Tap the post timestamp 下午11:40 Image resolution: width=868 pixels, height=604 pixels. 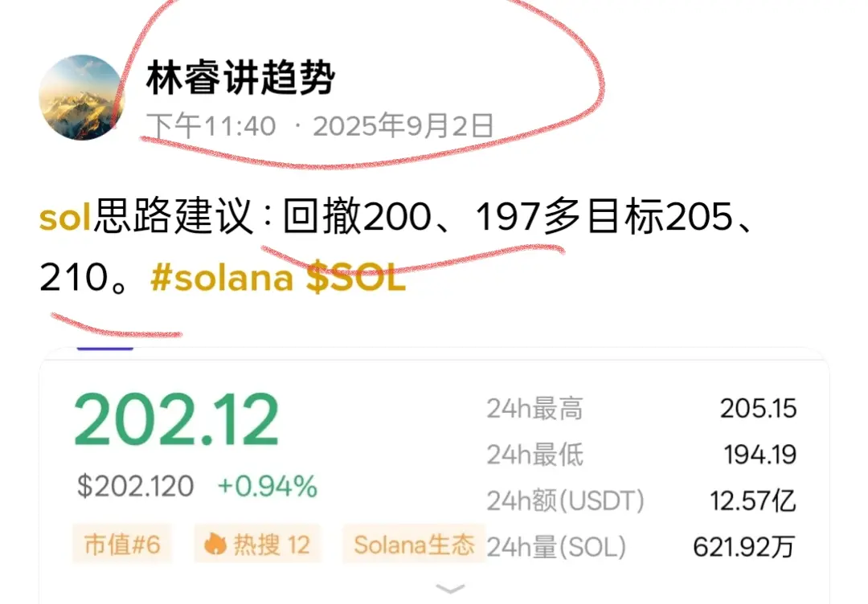212,126
